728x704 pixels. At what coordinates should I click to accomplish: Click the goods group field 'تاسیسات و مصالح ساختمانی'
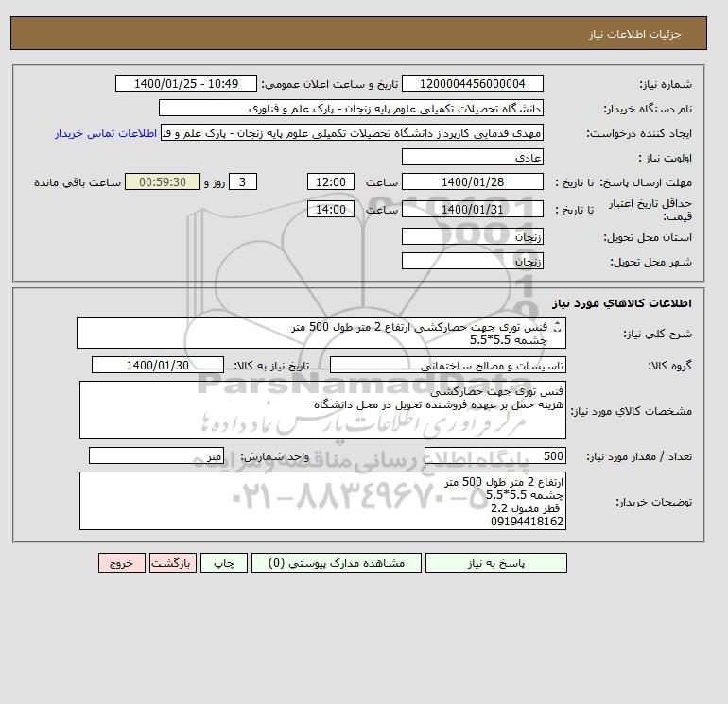click(448, 365)
